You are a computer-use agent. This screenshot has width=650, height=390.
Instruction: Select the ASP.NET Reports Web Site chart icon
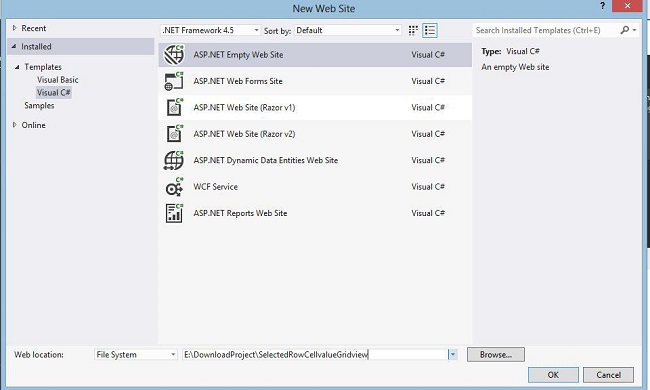(x=174, y=213)
